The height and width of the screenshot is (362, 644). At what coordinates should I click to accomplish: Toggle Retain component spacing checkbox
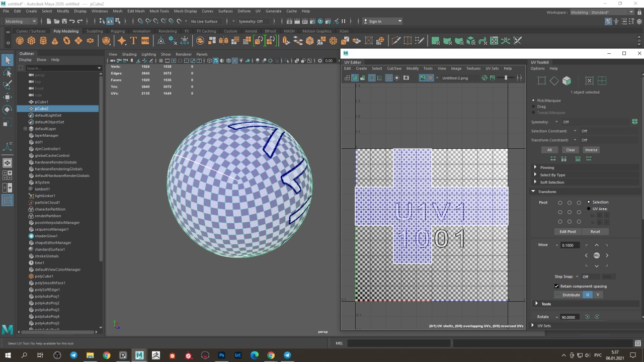point(556,286)
